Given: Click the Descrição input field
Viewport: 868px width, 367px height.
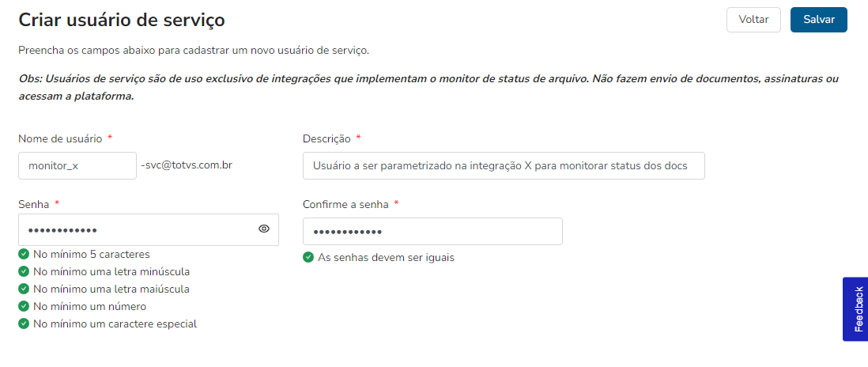Looking at the screenshot, I should [503, 166].
